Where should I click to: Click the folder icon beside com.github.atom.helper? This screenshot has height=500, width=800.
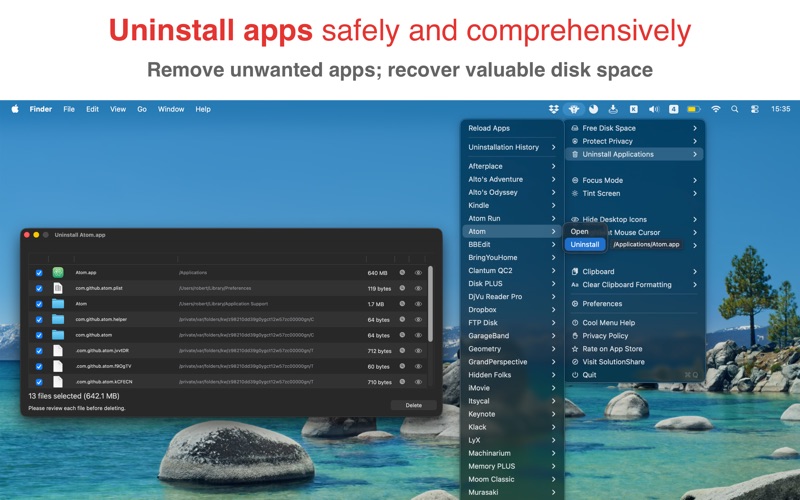[58, 319]
